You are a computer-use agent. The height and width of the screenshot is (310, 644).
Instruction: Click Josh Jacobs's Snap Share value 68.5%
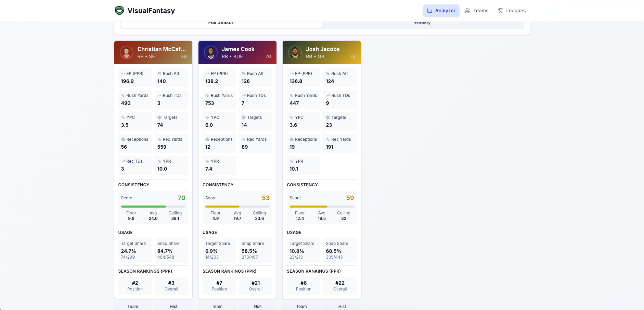(x=334, y=251)
